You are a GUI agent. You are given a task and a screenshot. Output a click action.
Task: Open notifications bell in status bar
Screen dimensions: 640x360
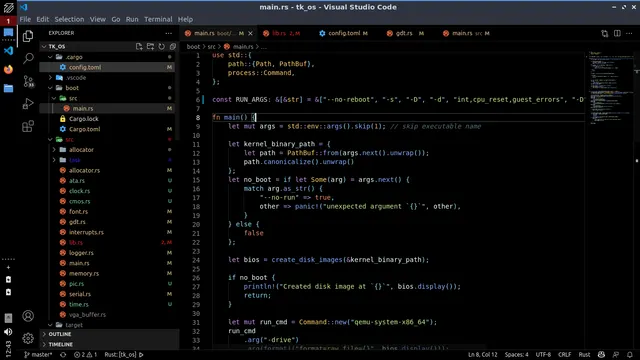pyautogui.click(x=630, y=355)
